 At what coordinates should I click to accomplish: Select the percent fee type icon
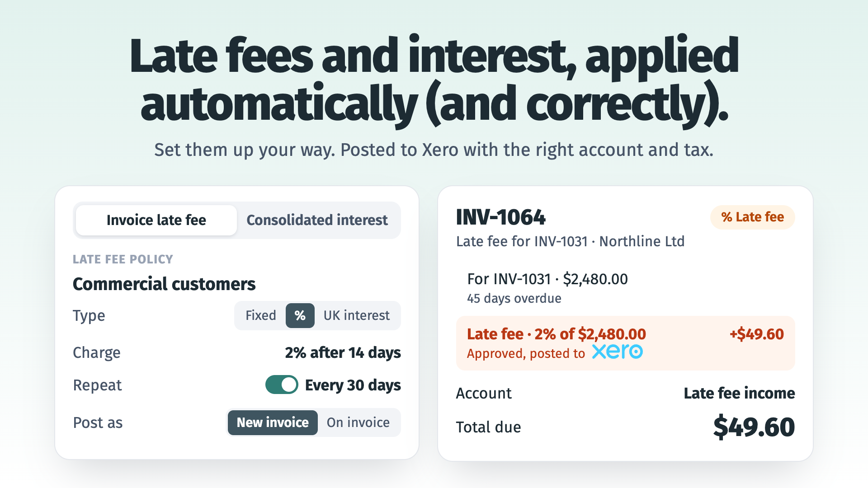pos(300,315)
